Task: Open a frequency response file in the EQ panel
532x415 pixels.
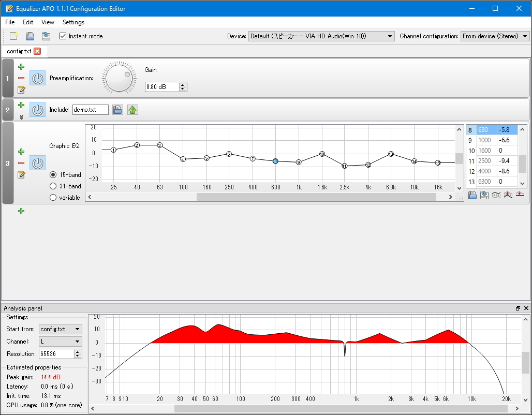Action: [473, 195]
